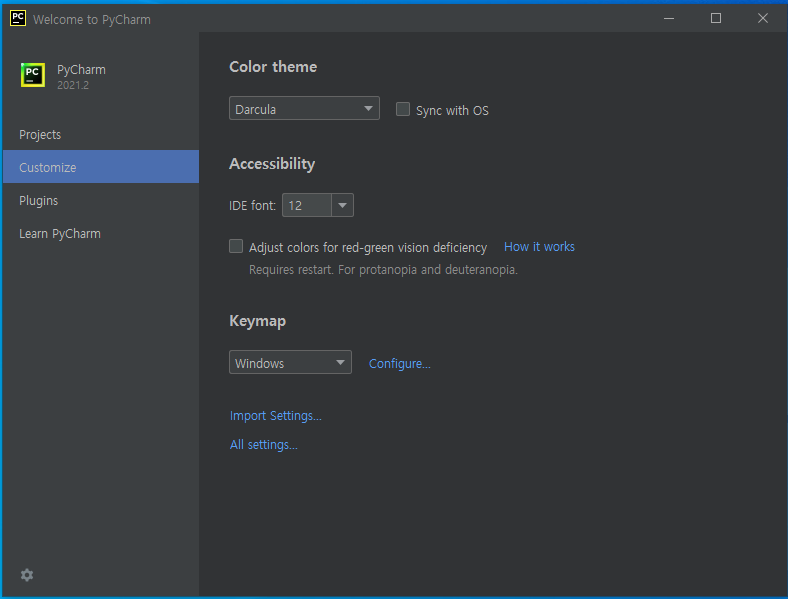Click the Keymap heading
Screen dimensions: 788x599
[x=257, y=321]
